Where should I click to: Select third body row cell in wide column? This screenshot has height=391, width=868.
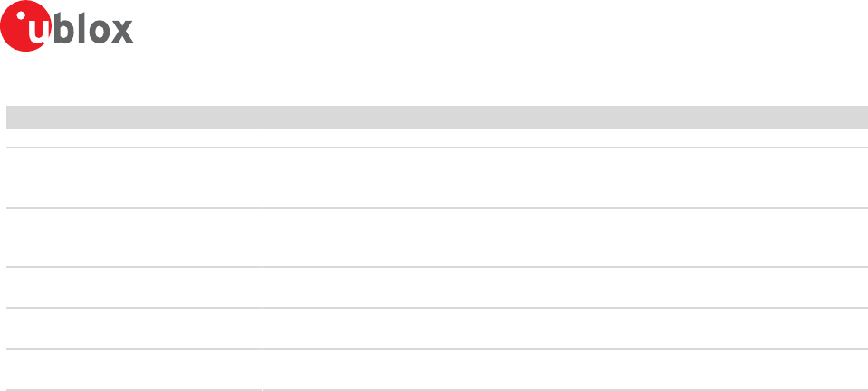tap(565, 238)
